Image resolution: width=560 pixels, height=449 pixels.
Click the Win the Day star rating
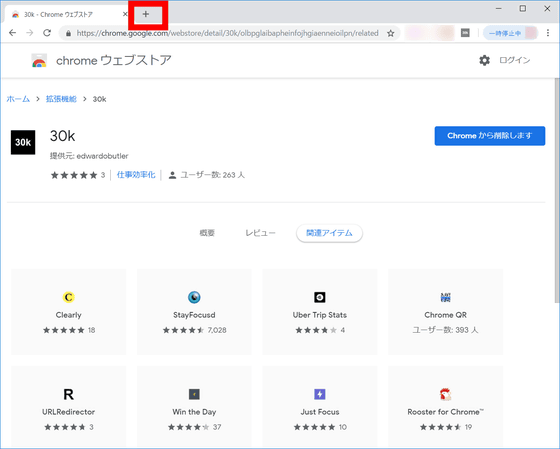click(x=189, y=427)
